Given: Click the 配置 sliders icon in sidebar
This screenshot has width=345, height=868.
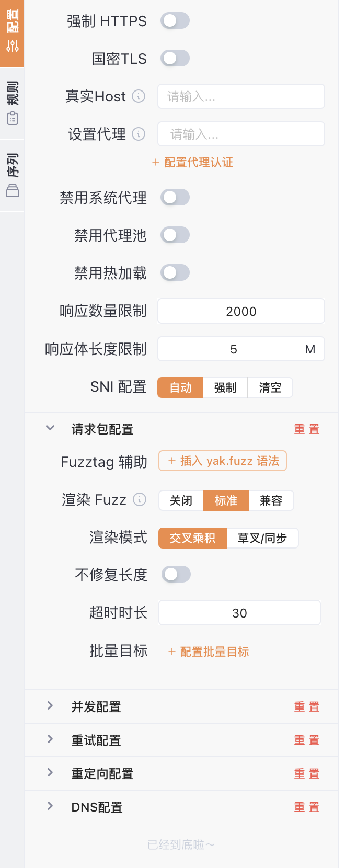Looking at the screenshot, I should pos(13,46).
